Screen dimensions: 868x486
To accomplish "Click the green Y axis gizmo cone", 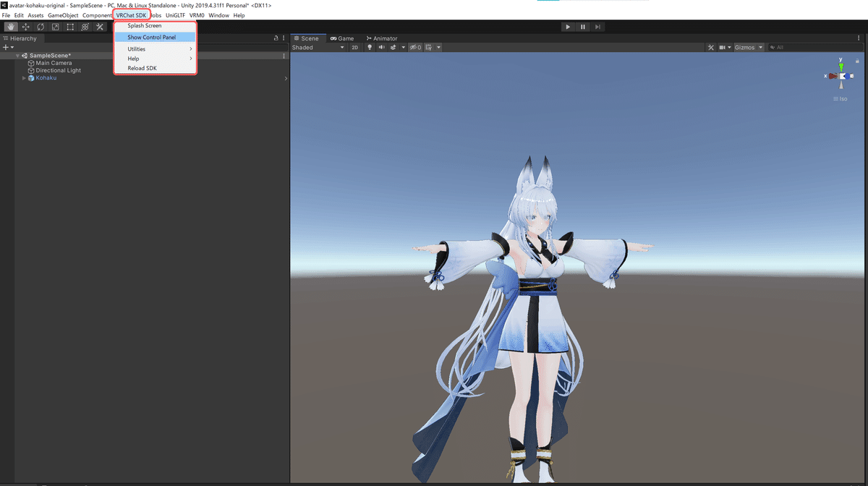I will pyautogui.click(x=841, y=66).
